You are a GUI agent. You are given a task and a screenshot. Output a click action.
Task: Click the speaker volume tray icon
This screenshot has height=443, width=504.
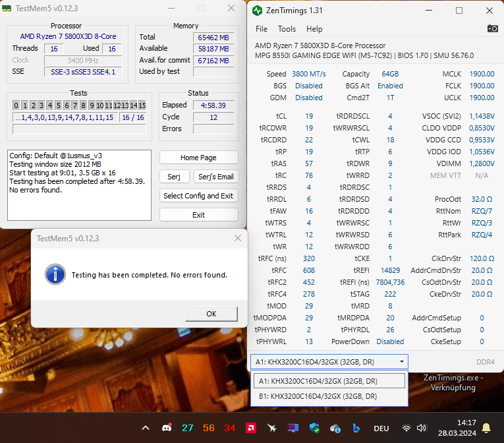[x=422, y=428]
